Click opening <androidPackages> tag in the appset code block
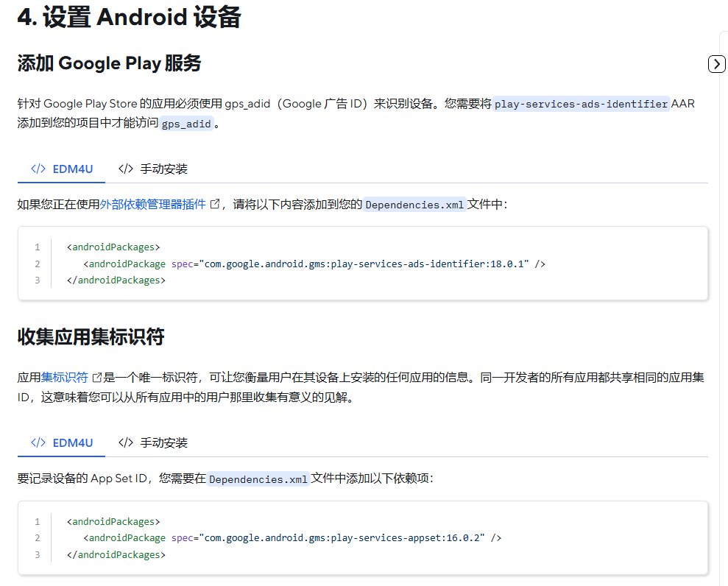Viewport: 728px width, 586px height. (x=113, y=521)
